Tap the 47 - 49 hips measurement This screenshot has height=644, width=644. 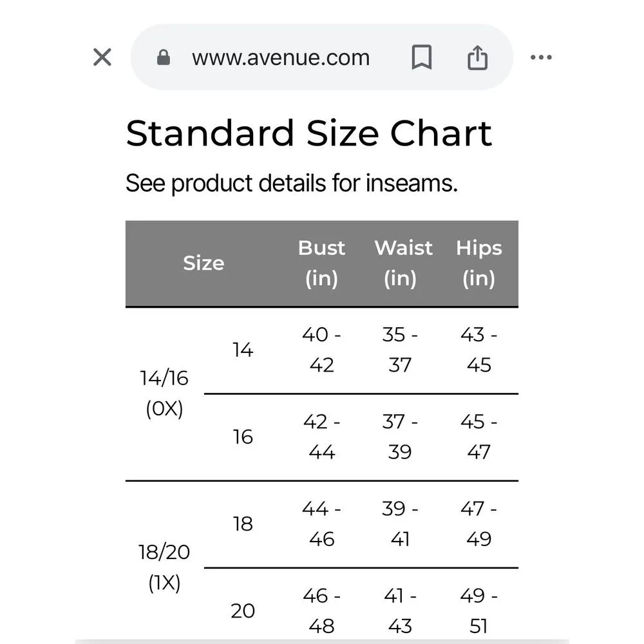478,524
